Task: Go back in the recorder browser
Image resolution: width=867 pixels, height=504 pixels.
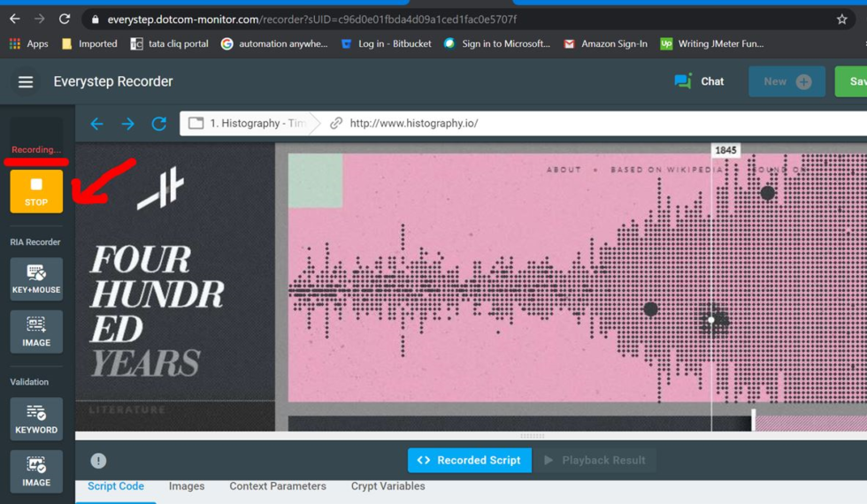Action: [97, 124]
